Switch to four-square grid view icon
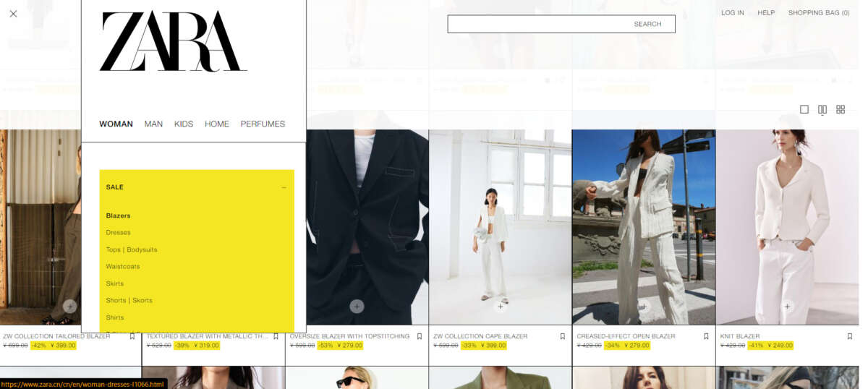 [841, 109]
